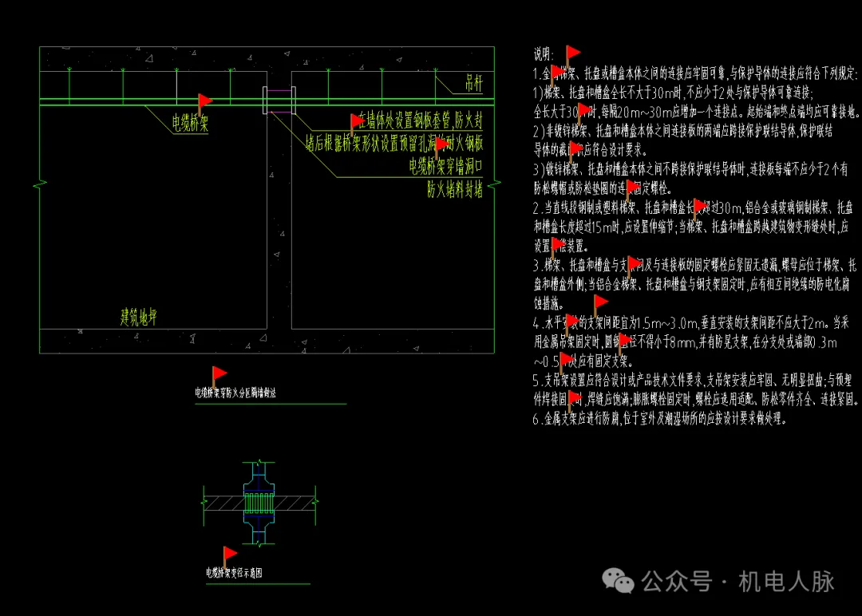Select the 防火堵料封堵 annotation text
This screenshot has width=862, height=616.
coord(455,189)
